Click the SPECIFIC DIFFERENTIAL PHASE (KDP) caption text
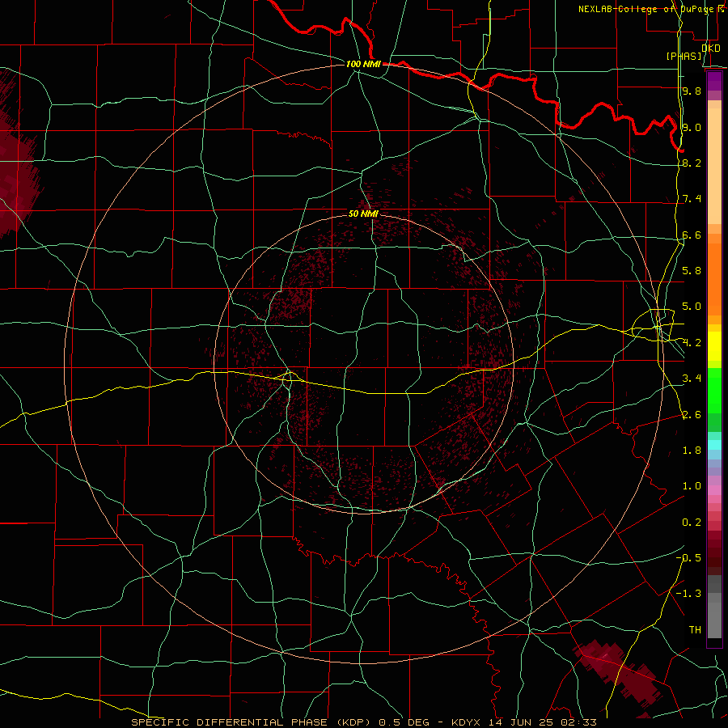Screen dimensions: 728x728 pos(252,722)
